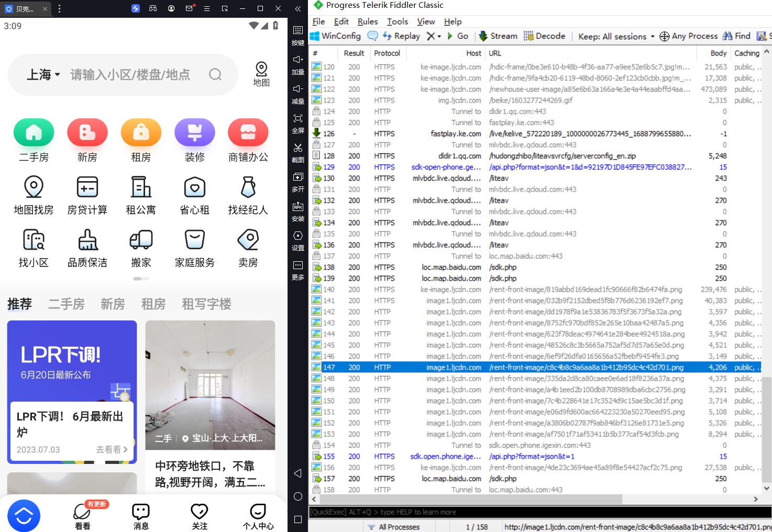Click the 去看看 link on LPR card
Screen dimensions: 772x532
click(x=112, y=449)
